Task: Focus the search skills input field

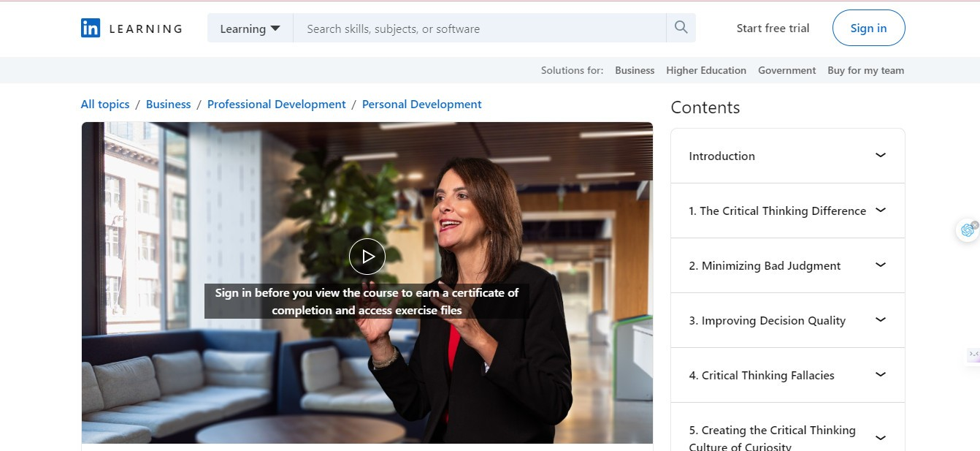Action: pos(480,29)
